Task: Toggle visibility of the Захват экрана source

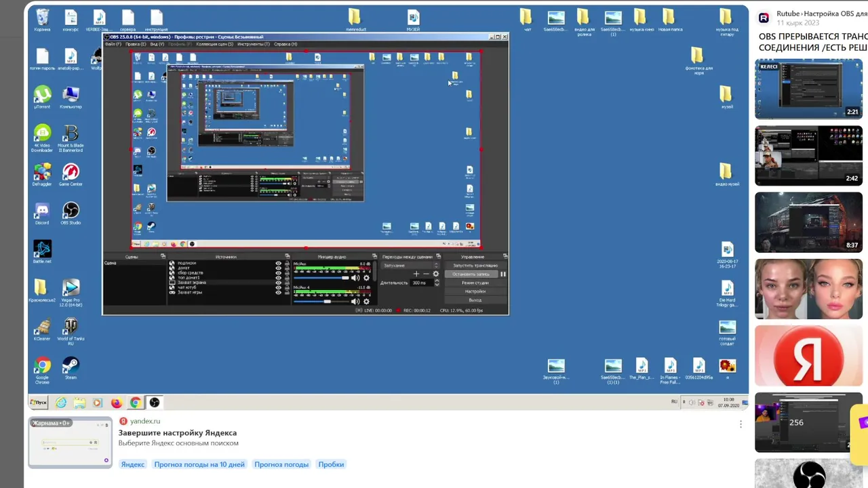Action: pos(278,283)
